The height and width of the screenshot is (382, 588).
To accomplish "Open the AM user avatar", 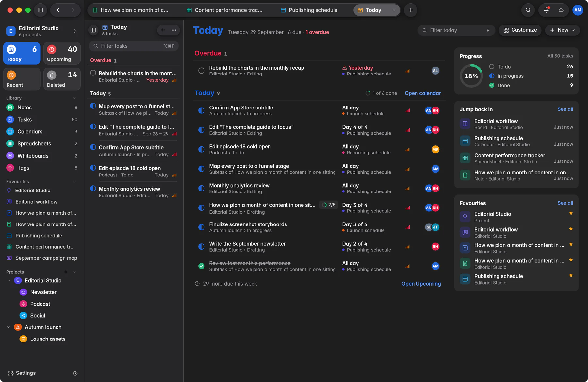I will pos(578,10).
